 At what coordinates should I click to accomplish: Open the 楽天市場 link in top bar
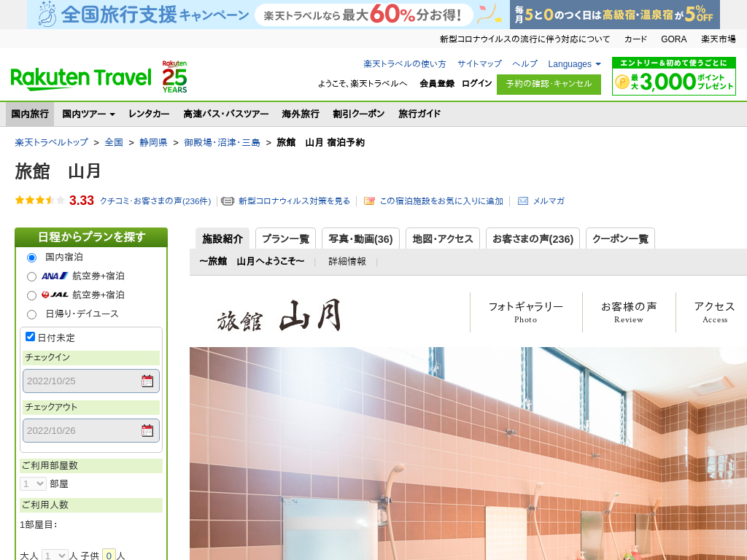point(718,39)
